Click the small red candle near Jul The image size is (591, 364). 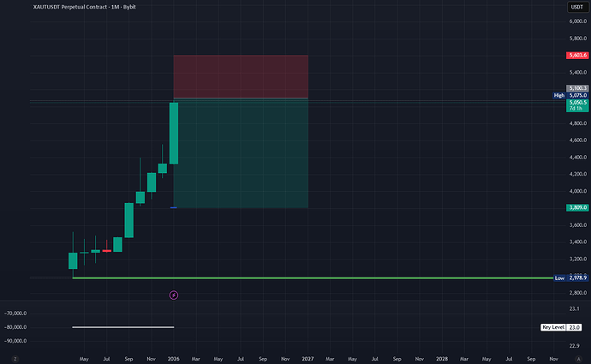[106, 250]
